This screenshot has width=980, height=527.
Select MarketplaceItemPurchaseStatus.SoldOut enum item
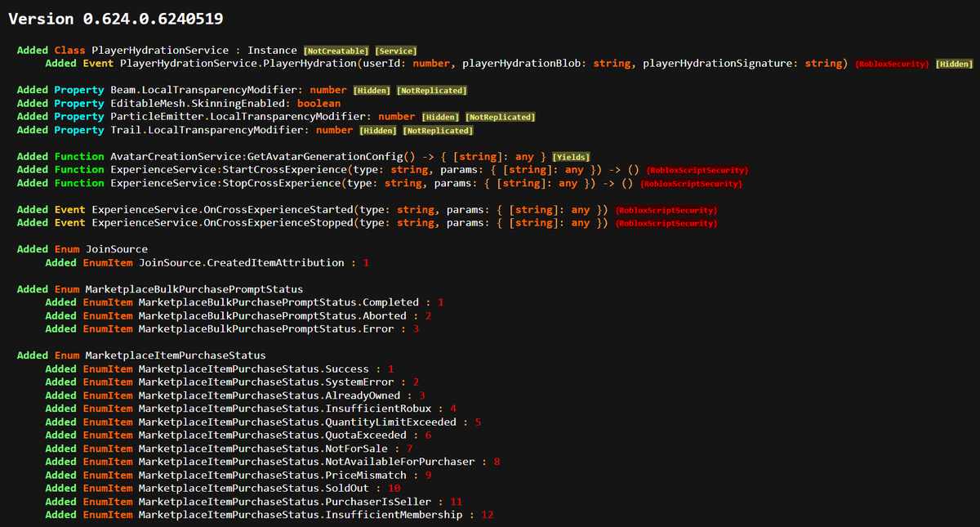point(253,489)
